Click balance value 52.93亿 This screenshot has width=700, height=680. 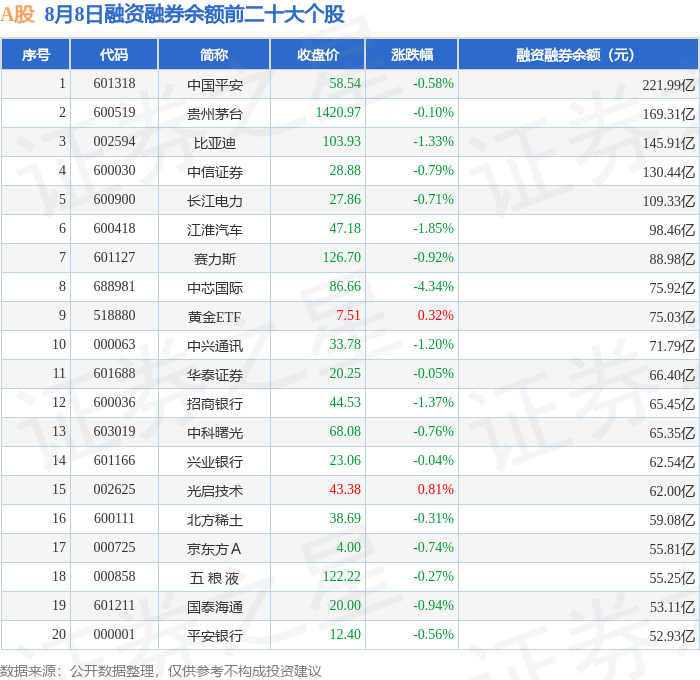pyautogui.click(x=672, y=636)
